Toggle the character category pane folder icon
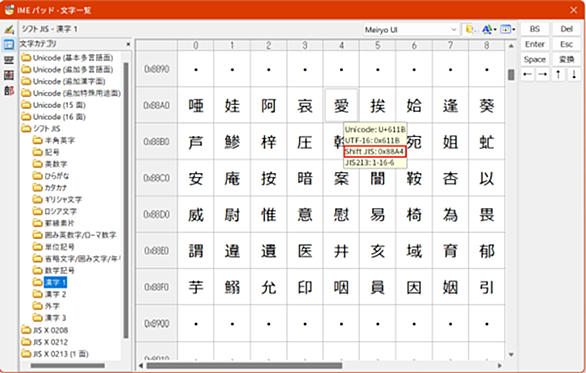Screen dimensions: 586x373 (469, 29)
